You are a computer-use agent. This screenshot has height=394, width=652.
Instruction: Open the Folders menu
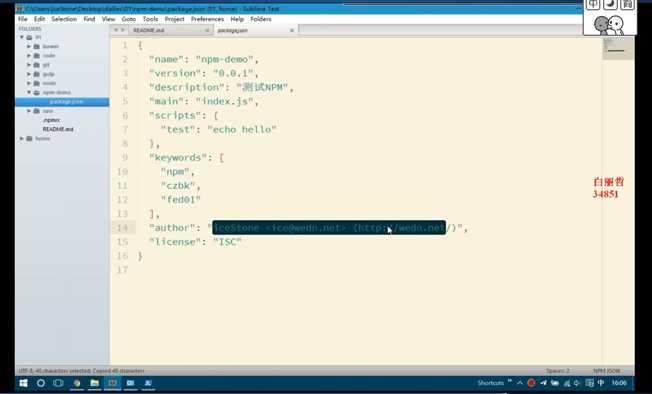(261, 19)
